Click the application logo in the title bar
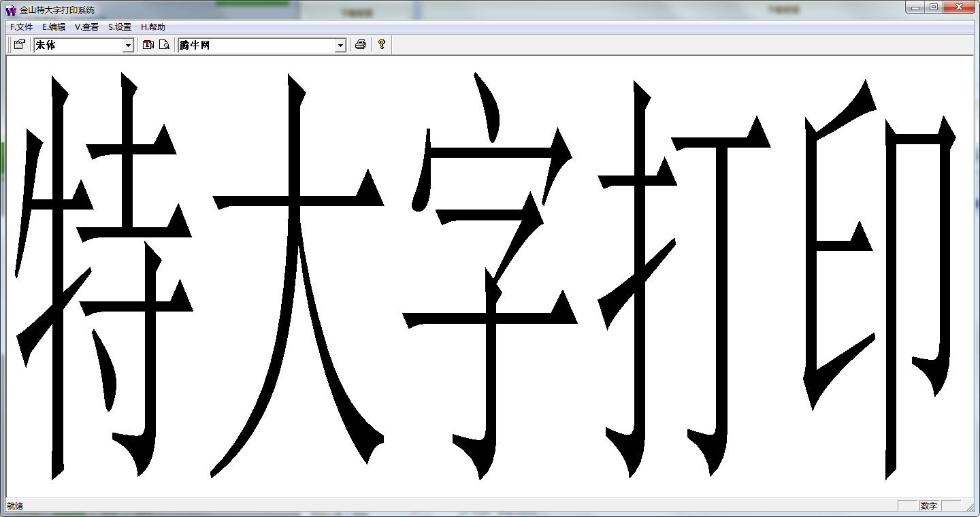Viewport: 980px width, 517px height. click(10, 10)
